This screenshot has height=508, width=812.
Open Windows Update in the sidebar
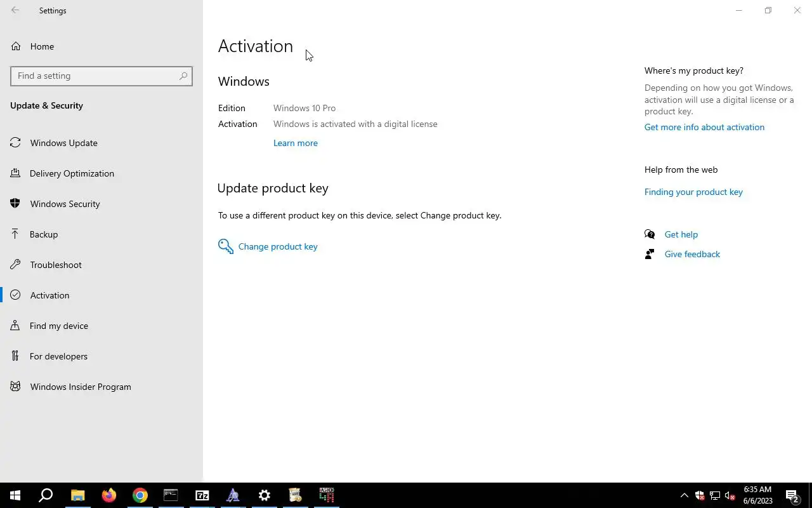[x=101, y=143]
